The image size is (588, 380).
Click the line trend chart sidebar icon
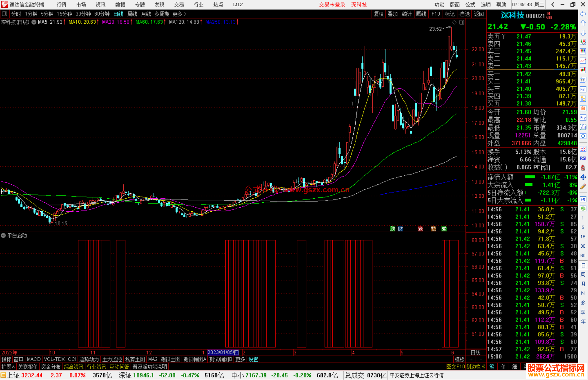[x=583, y=61]
